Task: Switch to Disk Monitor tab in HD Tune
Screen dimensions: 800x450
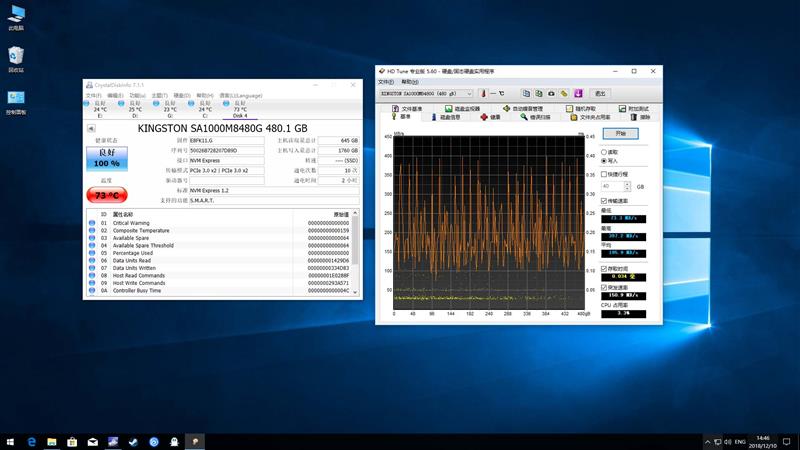Action: (462, 109)
